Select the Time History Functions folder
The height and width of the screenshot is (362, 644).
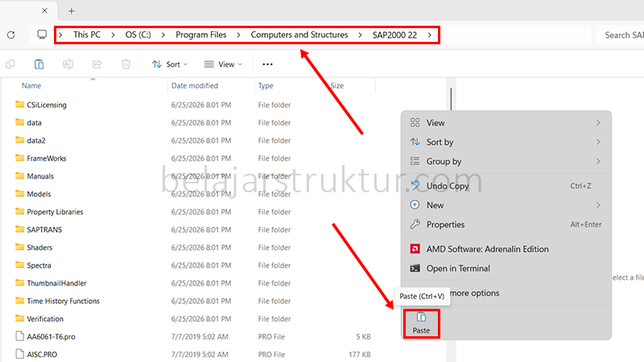(64, 301)
